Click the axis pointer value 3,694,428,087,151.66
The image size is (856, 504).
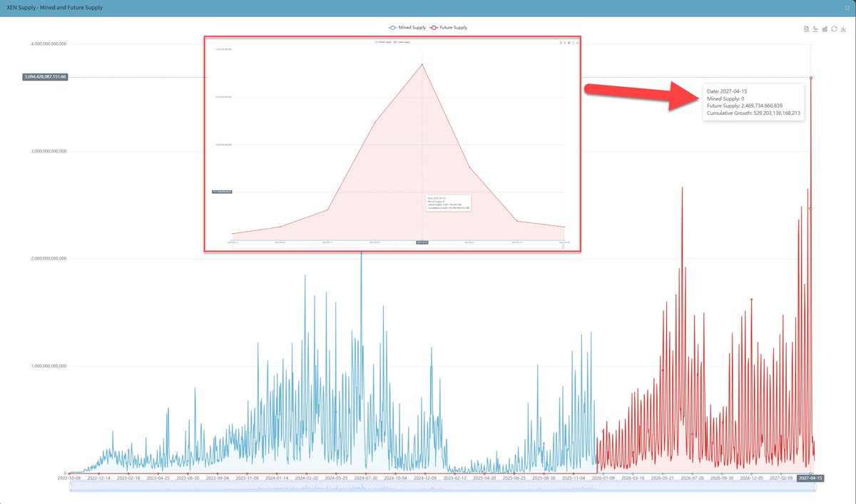coord(46,76)
